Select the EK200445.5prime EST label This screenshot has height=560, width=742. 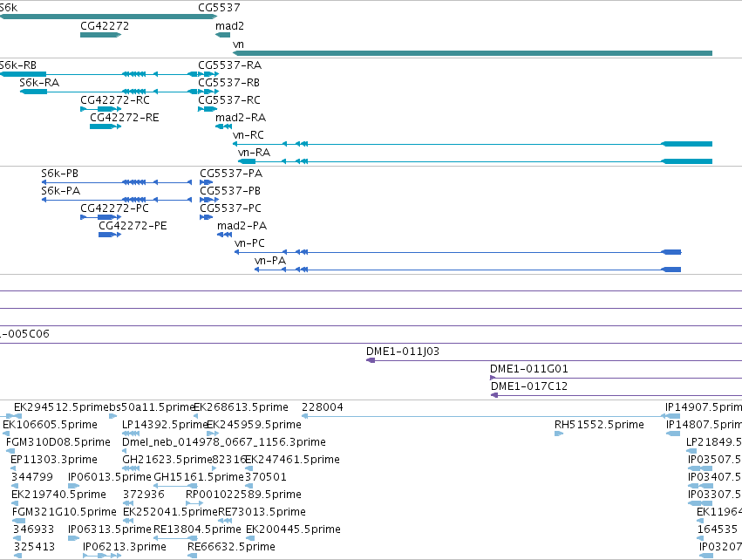pyautogui.click(x=293, y=529)
